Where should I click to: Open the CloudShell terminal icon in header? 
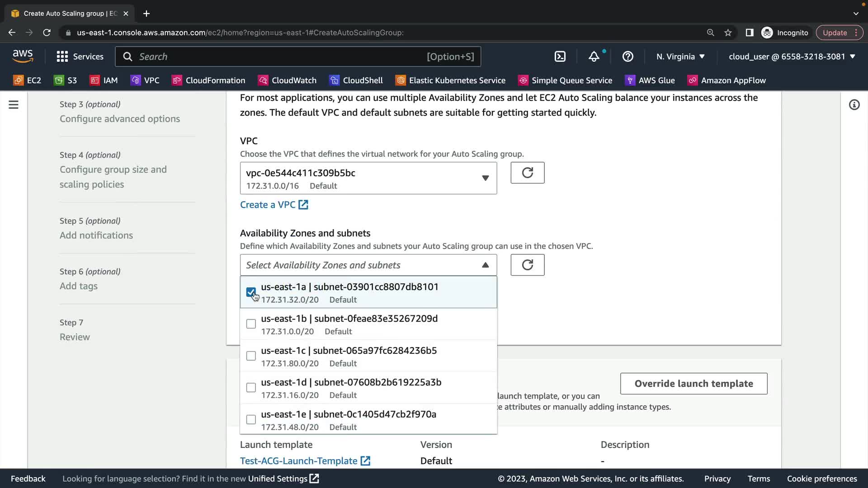pyautogui.click(x=560, y=56)
